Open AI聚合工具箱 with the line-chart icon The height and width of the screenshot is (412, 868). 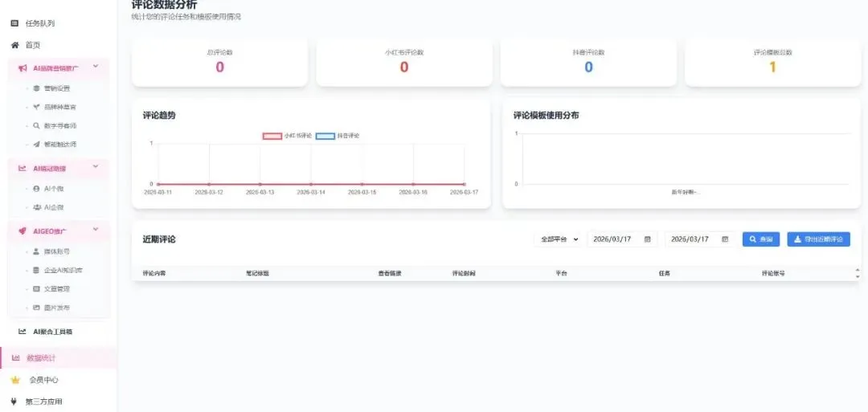pyautogui.click(x=23, y=332)
